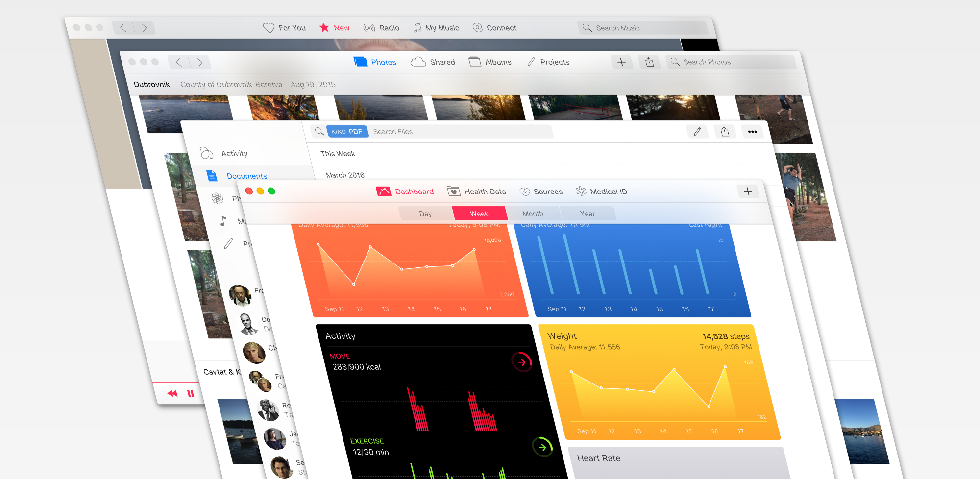This screenshot has height=479, width=980.
Task: Click 'This Week' section header in Files
Action: (x=338, y=154)
